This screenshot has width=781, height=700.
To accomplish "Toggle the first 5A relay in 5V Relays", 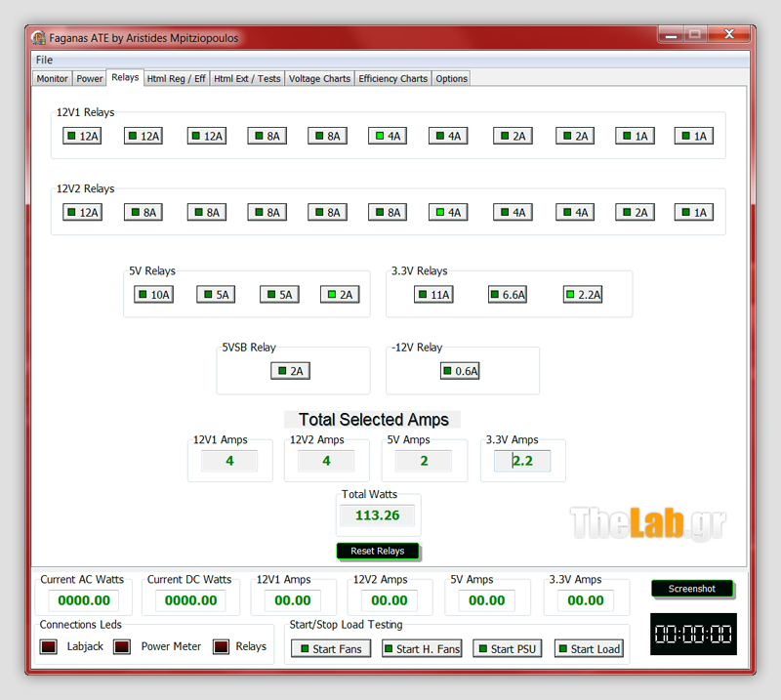I will point(216,295).
